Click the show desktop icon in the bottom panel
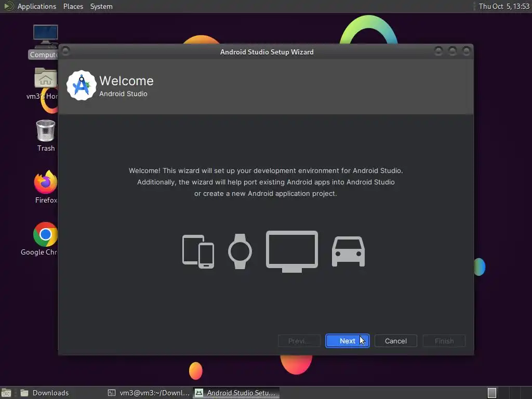The height and width of the screenshot is (399, 532). coord(6,393)
